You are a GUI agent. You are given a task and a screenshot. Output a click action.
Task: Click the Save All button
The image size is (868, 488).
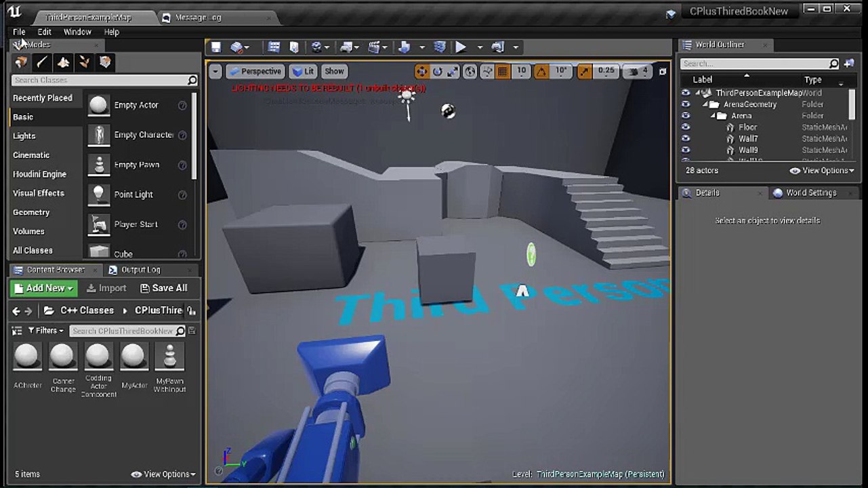(x=163, y=288)
